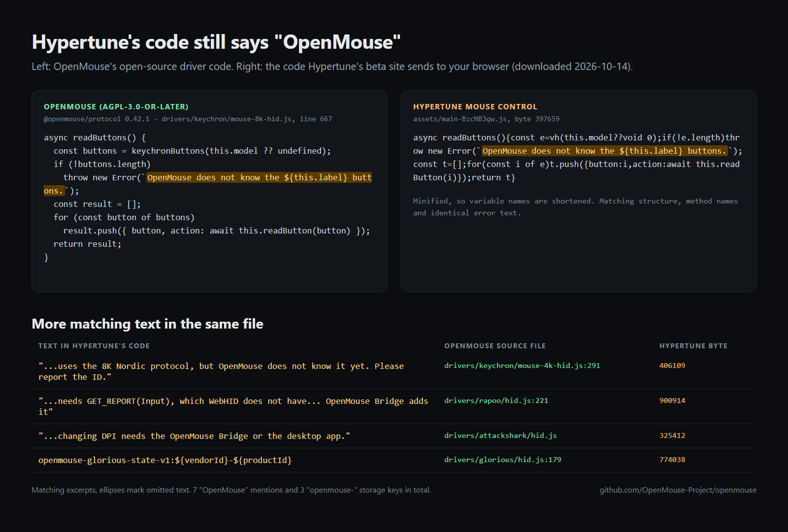This screenshot has width=788, height=532.
Task: Select the "result.push({ button, action..." code line
Action: coord(217,231)
